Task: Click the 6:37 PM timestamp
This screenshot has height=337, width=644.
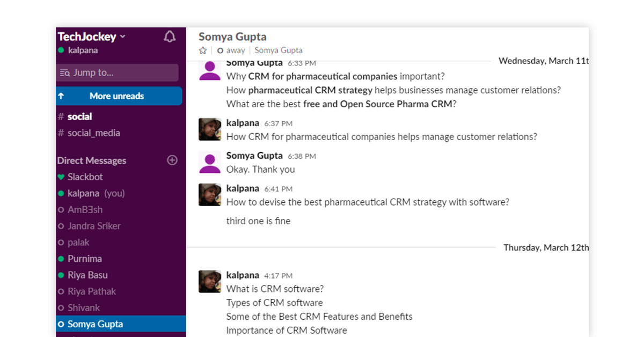Action: pos(279,123)
